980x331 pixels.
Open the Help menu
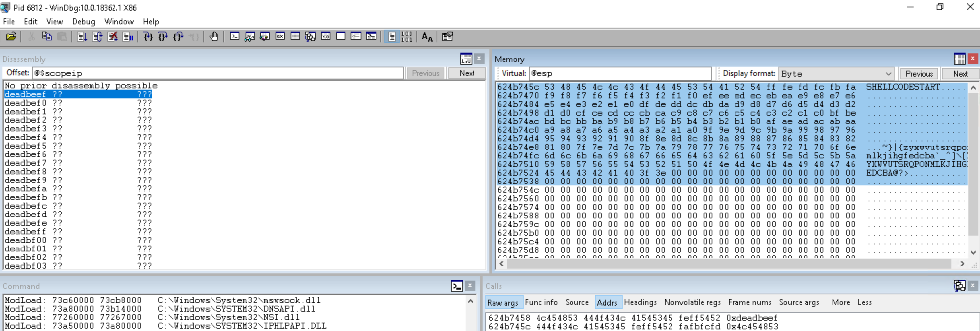point(151,22)
